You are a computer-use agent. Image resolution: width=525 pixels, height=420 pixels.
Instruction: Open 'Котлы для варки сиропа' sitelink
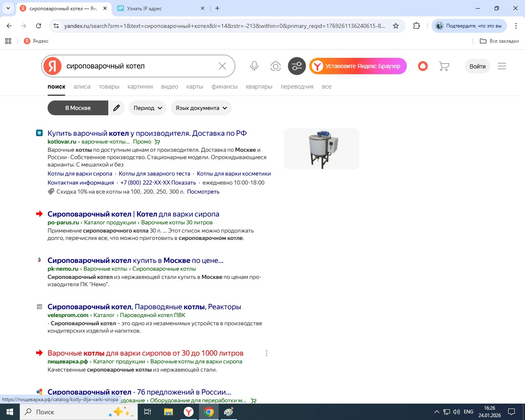point(80,173)
